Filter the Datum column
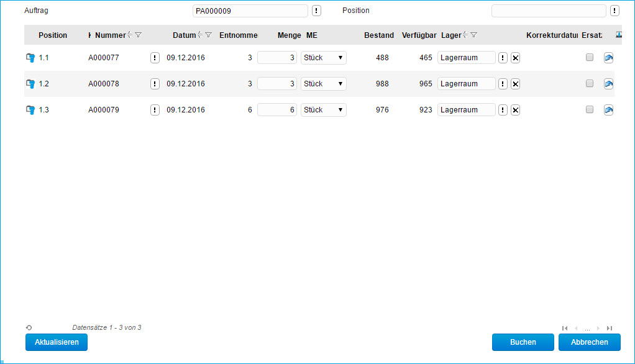Image resolution: width=635 pixels, height=364 pixels. (x=208, y=35)
